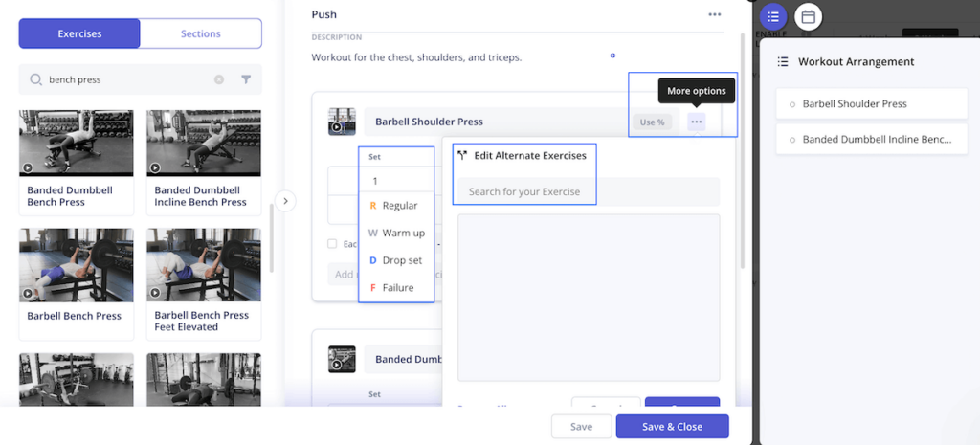Open More options for Barbell Shoulder Press
This screenshot has width=980, height=445.
[x=697, y=122]
